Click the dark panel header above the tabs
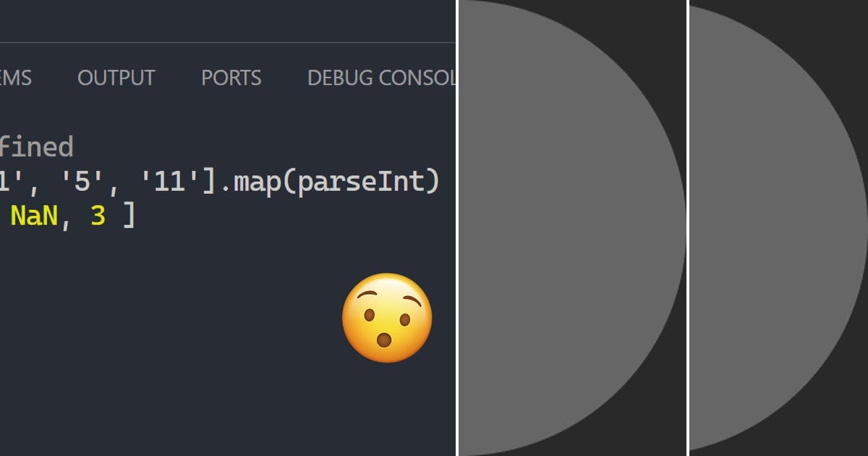 [x=217, y=18]
